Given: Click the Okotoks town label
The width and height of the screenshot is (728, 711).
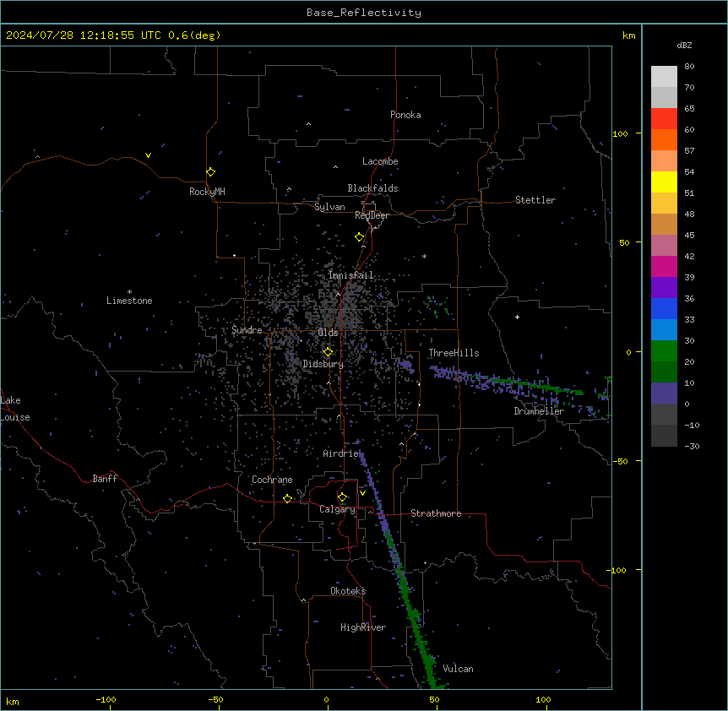Looking at the screenshot, I should tap(348, 591).
